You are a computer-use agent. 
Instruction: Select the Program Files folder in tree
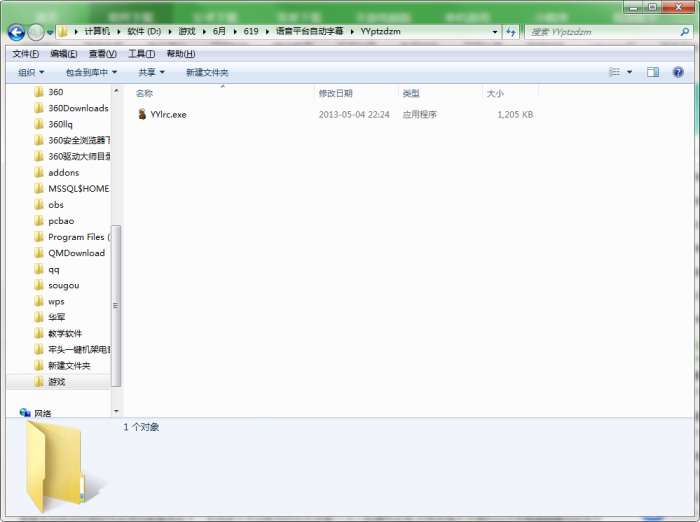pos(72,237)
